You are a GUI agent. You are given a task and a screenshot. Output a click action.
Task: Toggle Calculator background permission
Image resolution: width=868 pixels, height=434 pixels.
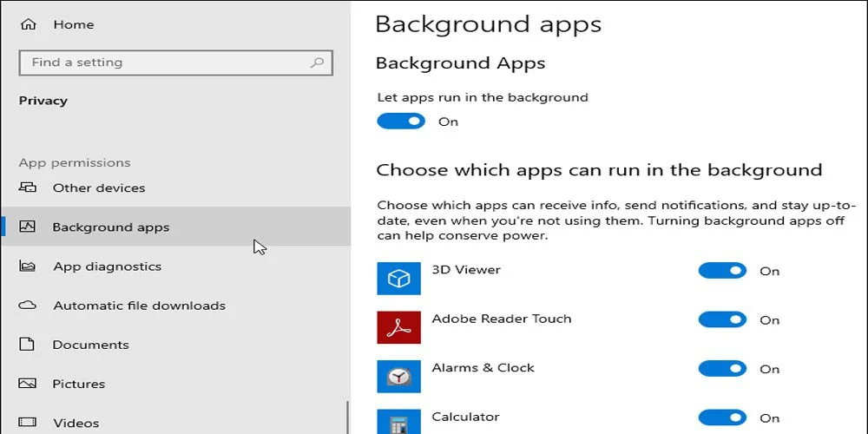(x=722, y=418)
